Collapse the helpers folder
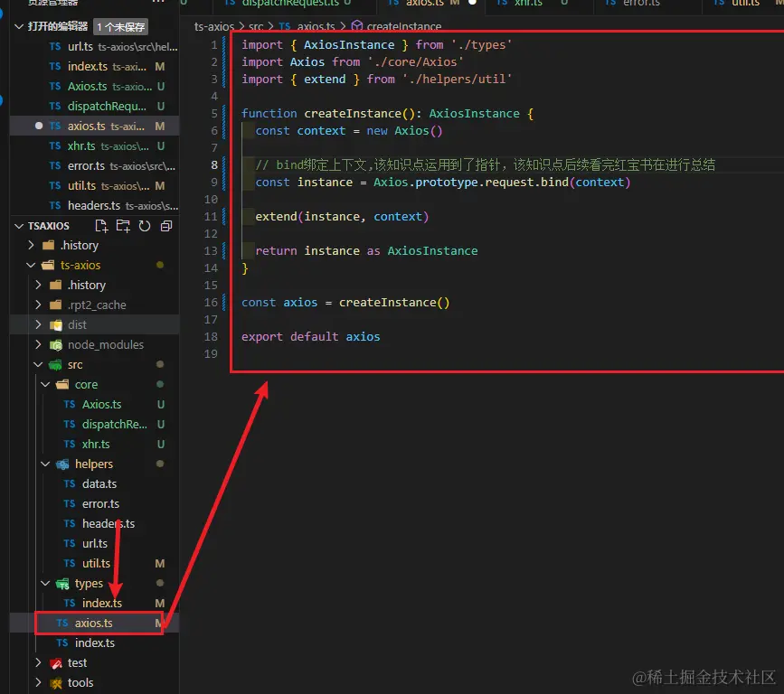784x694 pixels. pos(45,464)
